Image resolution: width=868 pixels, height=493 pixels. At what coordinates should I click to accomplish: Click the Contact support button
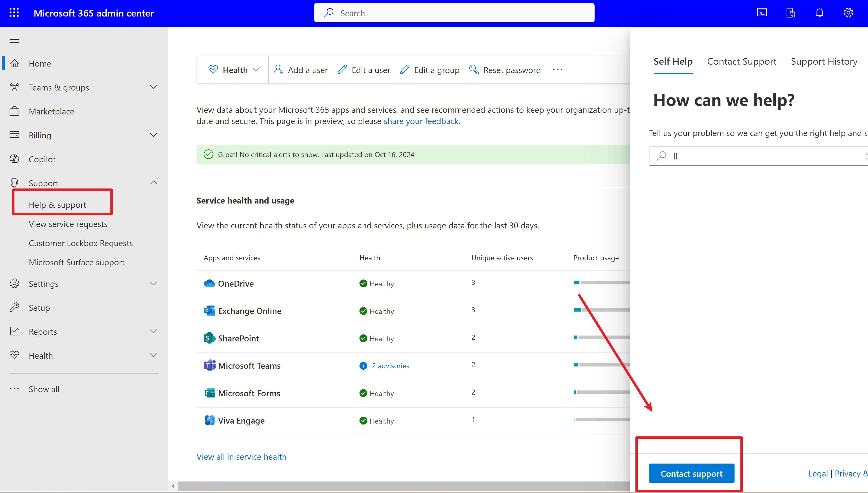(x=691, y=473)
